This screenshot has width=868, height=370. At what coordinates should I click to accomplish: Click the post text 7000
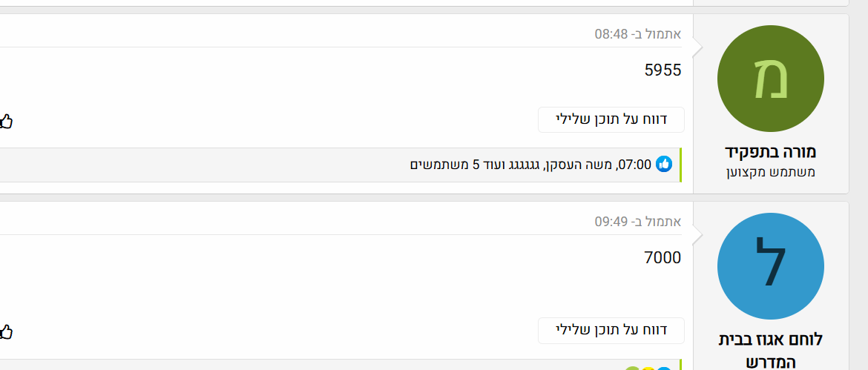(663, 258)
